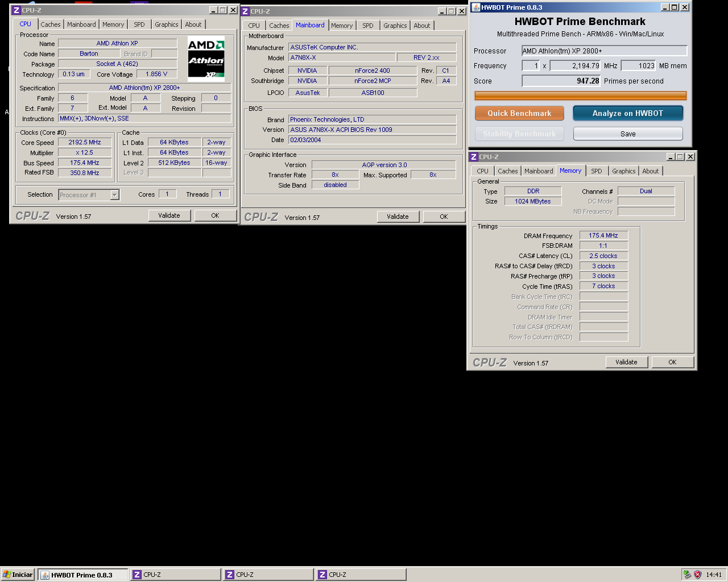
Task: Click the memory Size value 1024 MBytes
Action: pos(533,201)
